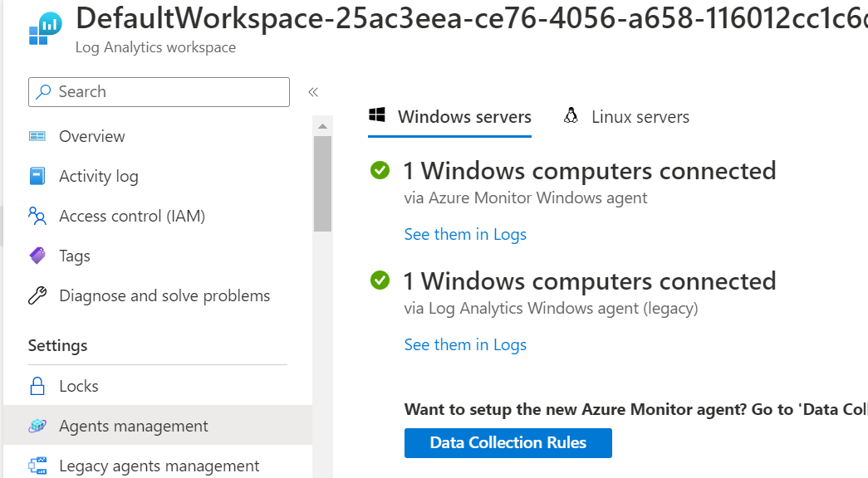This screenshot has width=868, height=478.
Task: Click the Activity log book icon
Action: tap(37, 176)
